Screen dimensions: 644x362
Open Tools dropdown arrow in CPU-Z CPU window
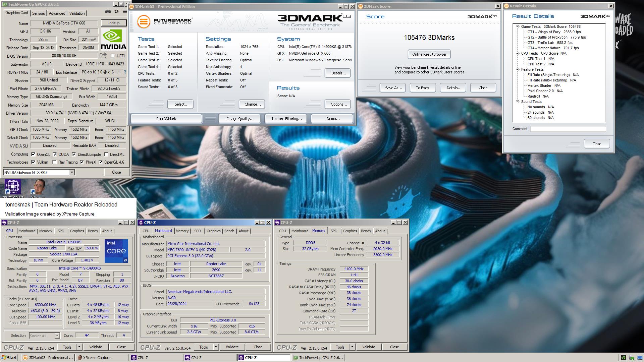(79, 347)
